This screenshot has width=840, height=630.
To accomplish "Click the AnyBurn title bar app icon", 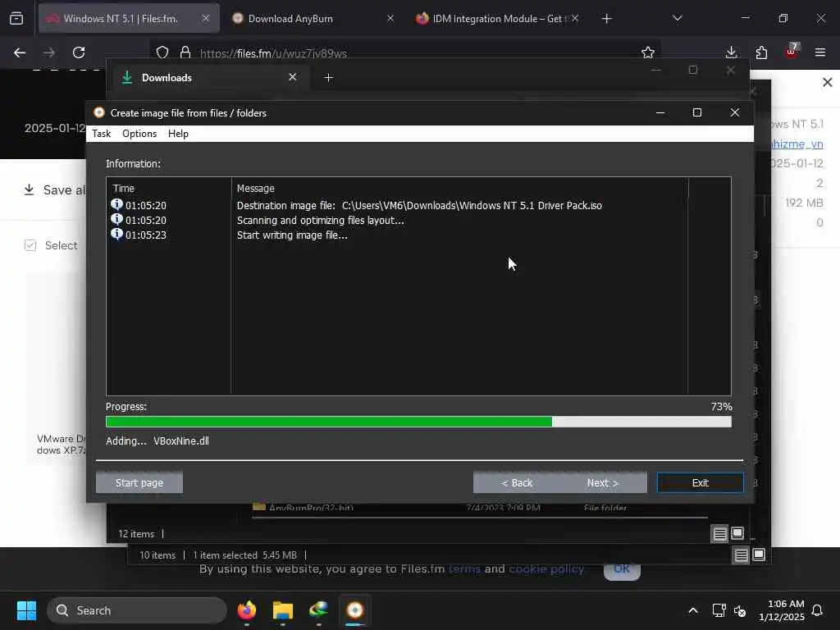I will [x=98, y=112].
